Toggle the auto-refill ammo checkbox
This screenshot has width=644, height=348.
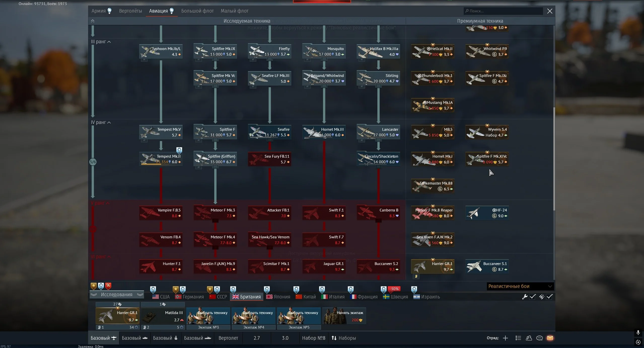pos(549,297)
